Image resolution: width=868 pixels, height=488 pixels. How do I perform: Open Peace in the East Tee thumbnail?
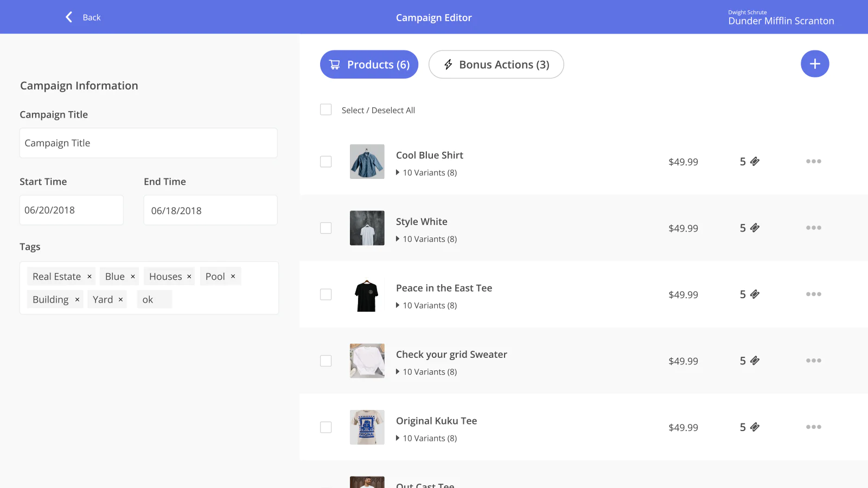pyautogui.click(x=367, y=294)
